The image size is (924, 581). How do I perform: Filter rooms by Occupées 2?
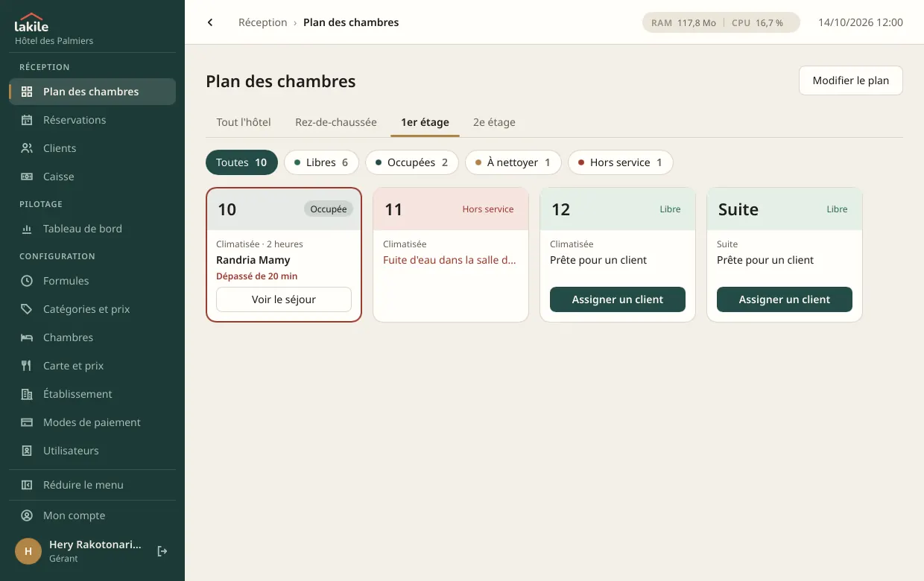(x=411, y=162)
